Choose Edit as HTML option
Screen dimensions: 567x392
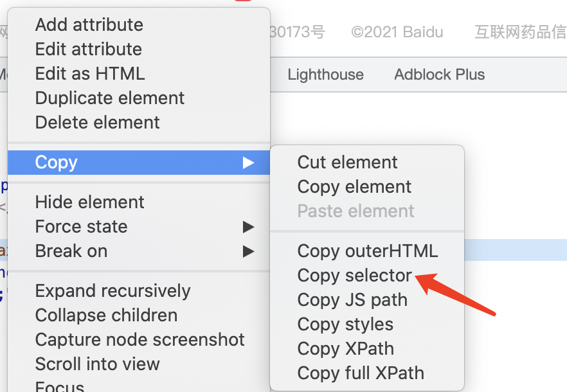click(x=90, y=74)
